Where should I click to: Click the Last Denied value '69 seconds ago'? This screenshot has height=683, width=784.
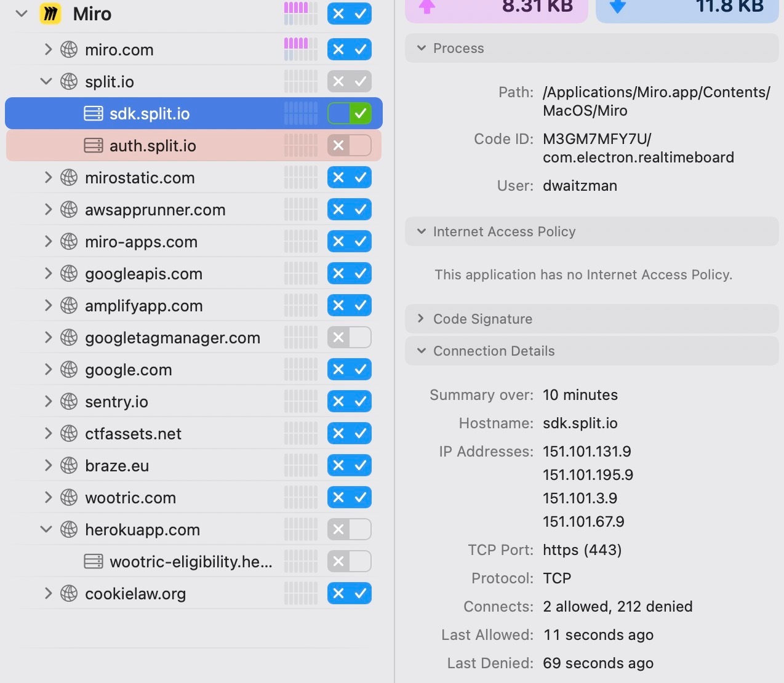(598, 663)
